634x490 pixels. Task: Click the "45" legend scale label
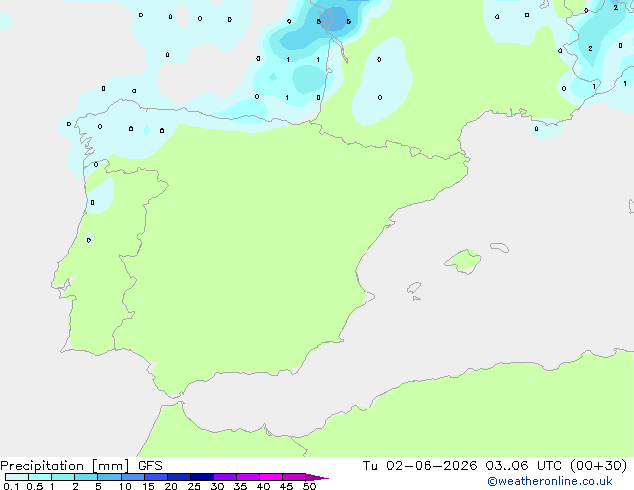coord(286,486)
